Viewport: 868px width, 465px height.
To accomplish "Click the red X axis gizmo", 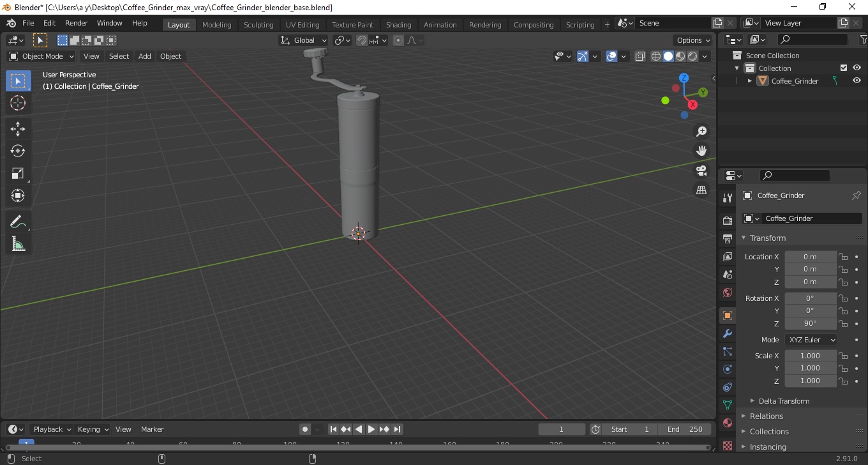I will click(x=692, y=105).
